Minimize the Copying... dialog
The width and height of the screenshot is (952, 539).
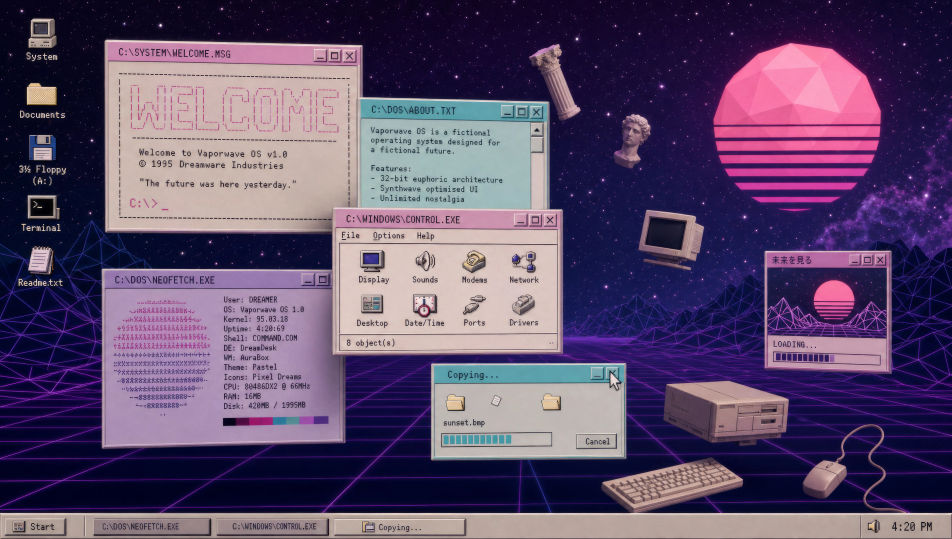point(597,374)
